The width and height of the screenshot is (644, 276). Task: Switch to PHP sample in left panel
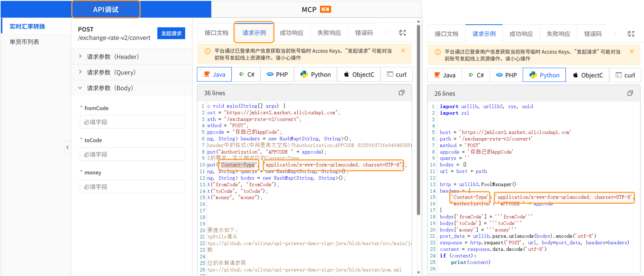tap(277, 75)
